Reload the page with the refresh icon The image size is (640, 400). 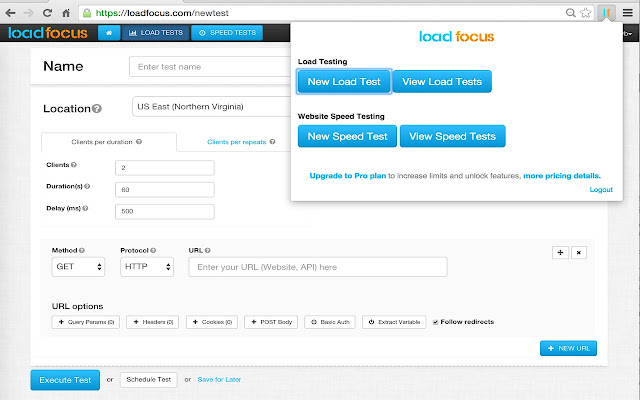tap(47, 13)
